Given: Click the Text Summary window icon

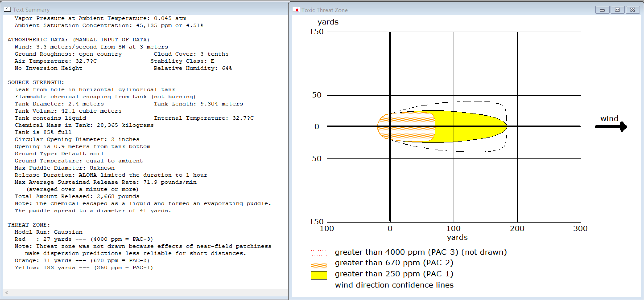Looking at the screenshot, I should point(7,9).
